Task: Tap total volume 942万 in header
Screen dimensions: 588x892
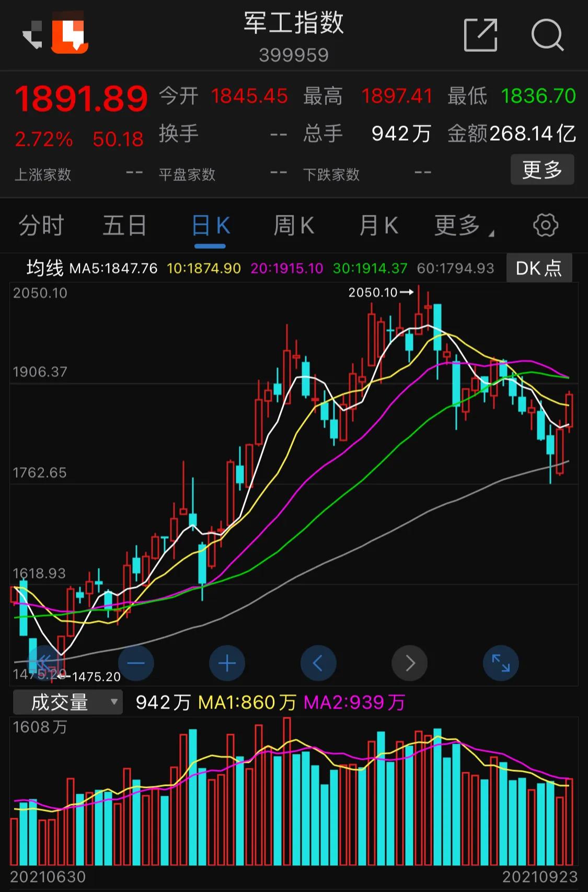Action: pos(401,134)
